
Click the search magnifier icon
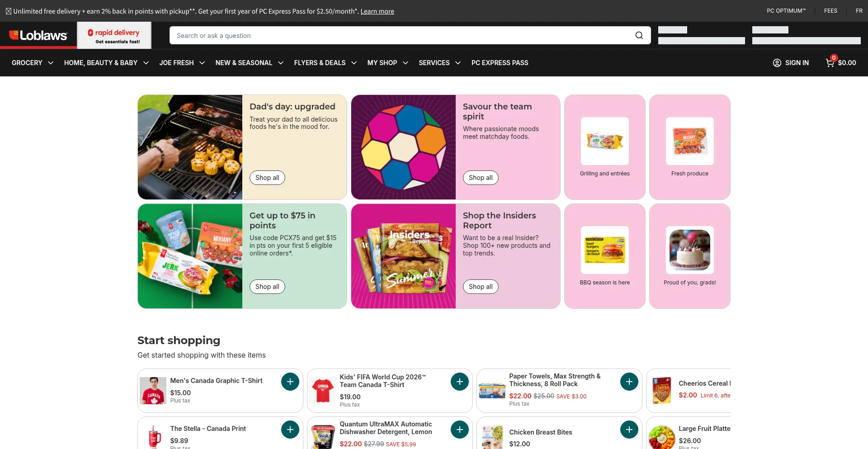(639, 35)
